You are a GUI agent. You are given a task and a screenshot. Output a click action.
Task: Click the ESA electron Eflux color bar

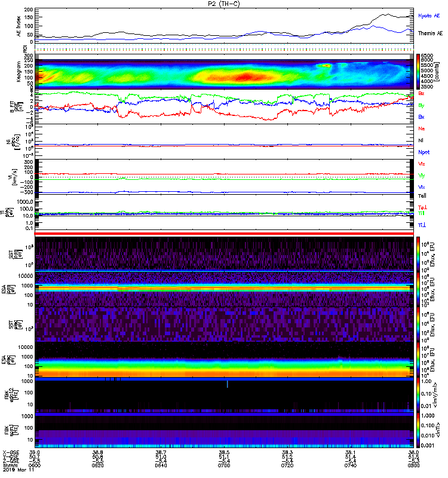coord(419,360)
